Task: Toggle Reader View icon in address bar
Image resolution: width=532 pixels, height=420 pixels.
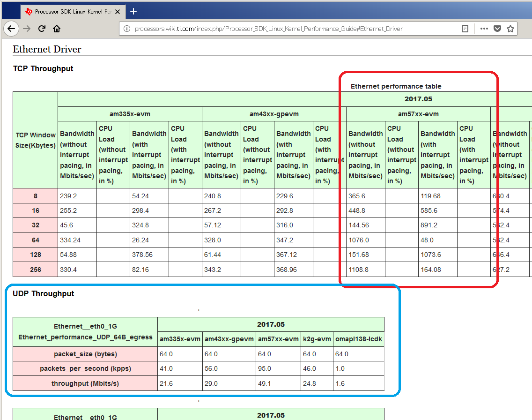Action: click(465, 29)
